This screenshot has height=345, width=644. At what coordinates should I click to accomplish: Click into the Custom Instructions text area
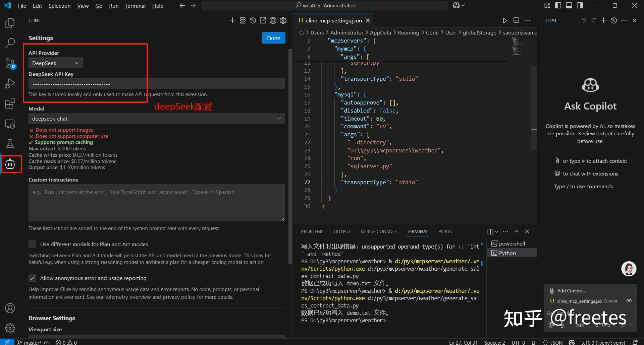click(157, 203)
